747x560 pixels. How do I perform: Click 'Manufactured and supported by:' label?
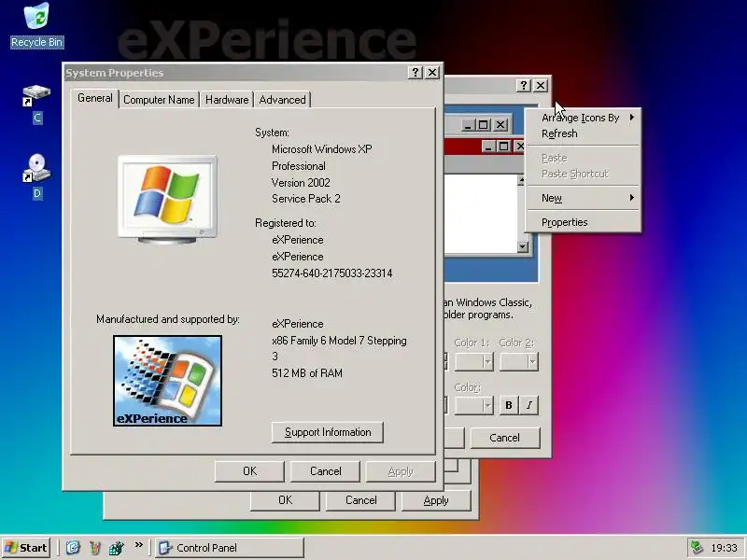tap(168, 319)
